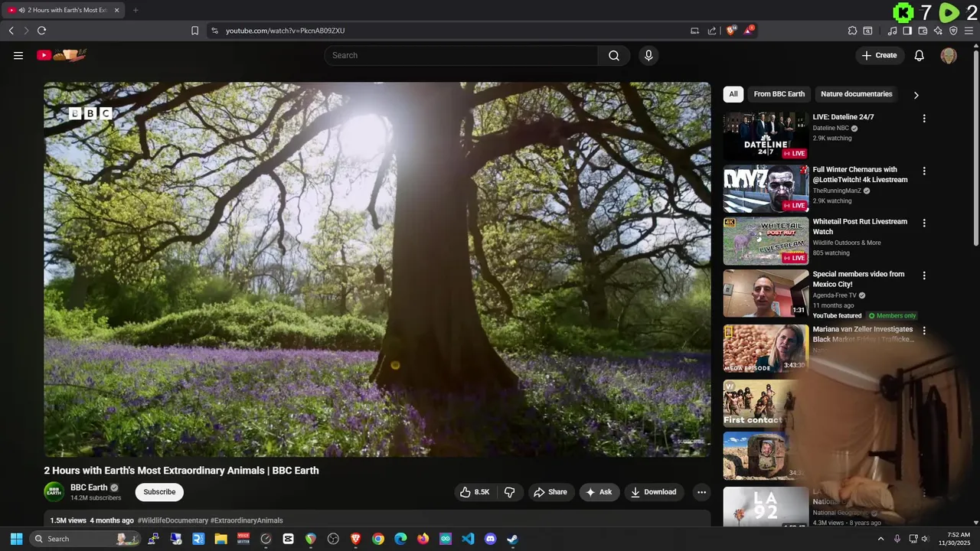Open the browser main menu
Screen dimensions: 980x551
coord(969,31)
